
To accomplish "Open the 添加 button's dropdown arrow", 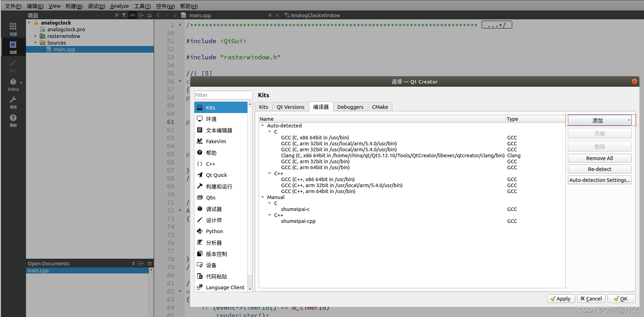I will pos(629,120).
